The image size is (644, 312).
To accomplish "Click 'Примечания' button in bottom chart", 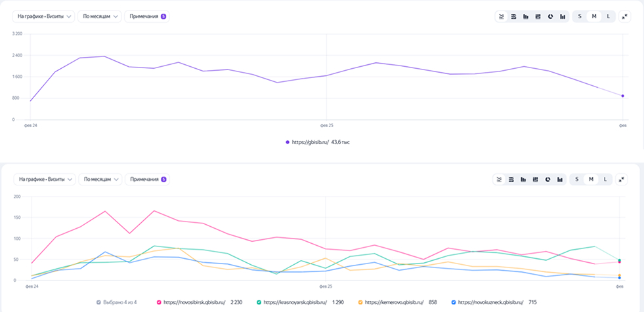I will coord(148,179).
